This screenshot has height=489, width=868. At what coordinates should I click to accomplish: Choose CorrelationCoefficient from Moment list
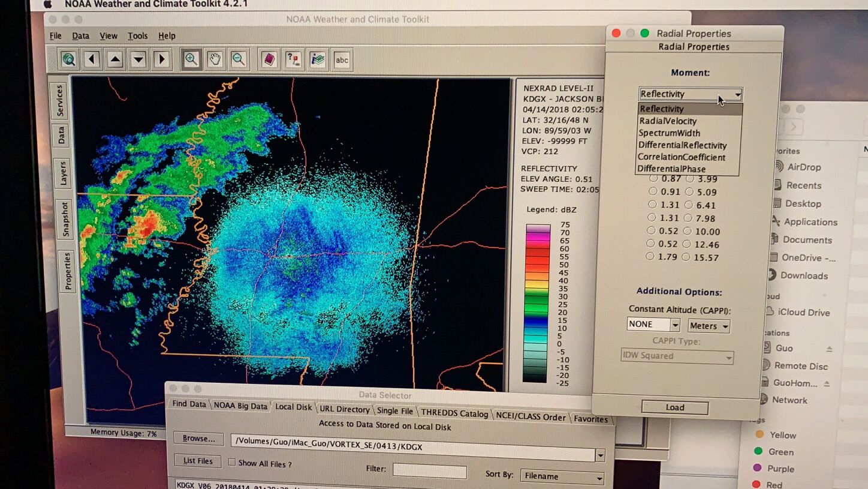pos(682,157)
